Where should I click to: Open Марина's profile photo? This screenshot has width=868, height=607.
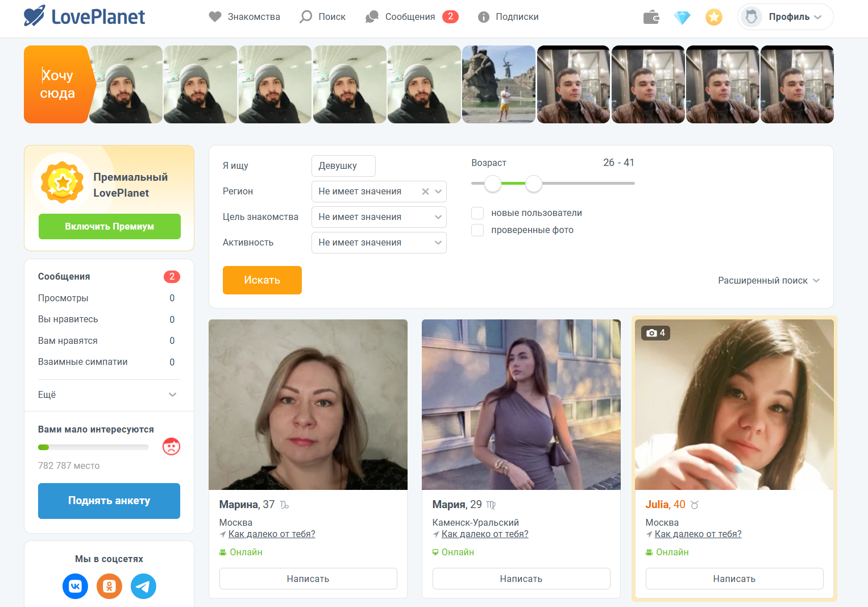[308, 405]
